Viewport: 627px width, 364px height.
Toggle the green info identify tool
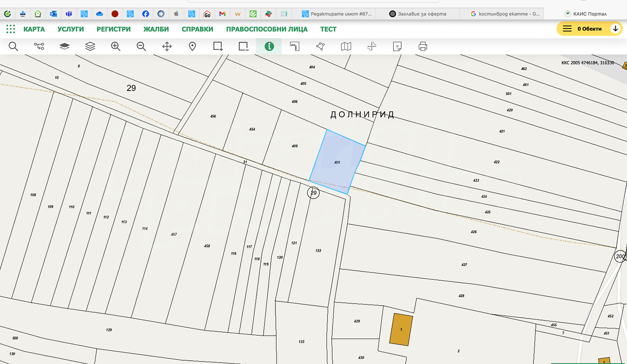pos(269,46)
